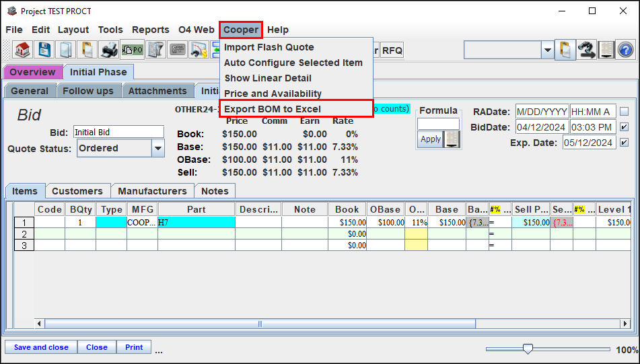Click the zoom slider thumb

(528, 349)
